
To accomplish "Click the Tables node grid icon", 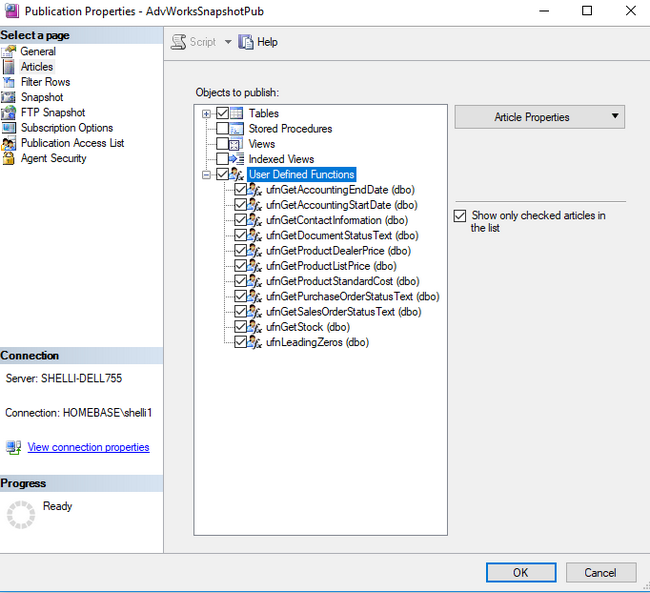I will 236,113.
